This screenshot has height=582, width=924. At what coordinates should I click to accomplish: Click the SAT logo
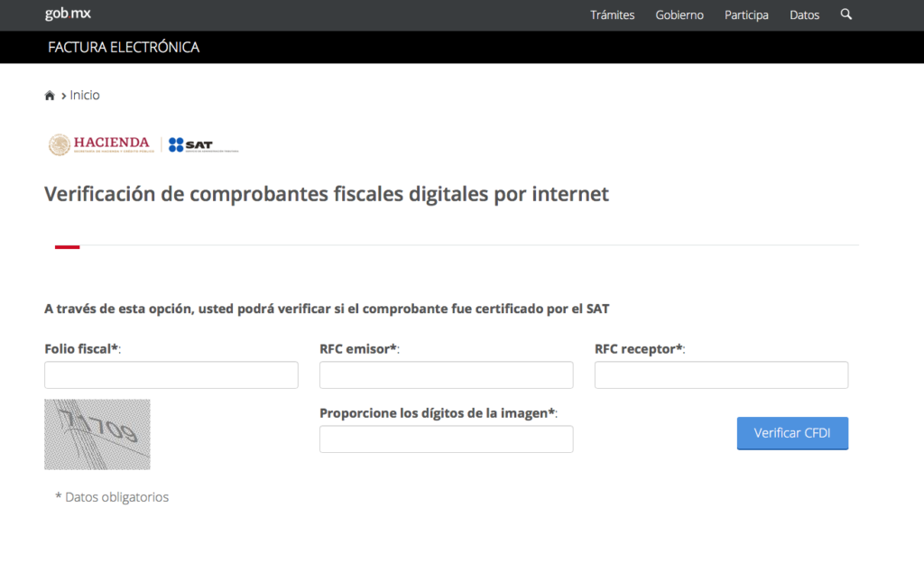203,144
